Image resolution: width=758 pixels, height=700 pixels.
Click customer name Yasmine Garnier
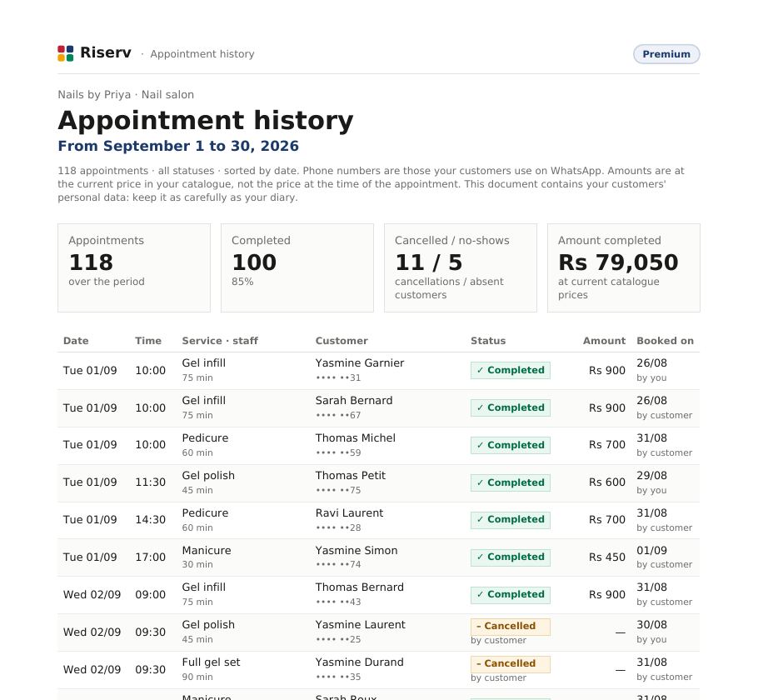[x=359, y=362]
